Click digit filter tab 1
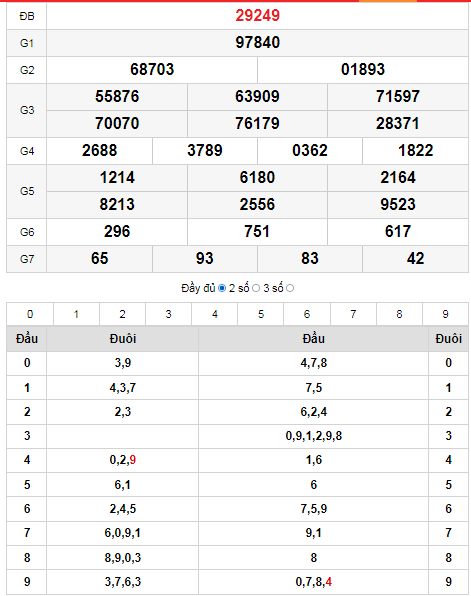471x596 pixels. (x=76, y=314)
